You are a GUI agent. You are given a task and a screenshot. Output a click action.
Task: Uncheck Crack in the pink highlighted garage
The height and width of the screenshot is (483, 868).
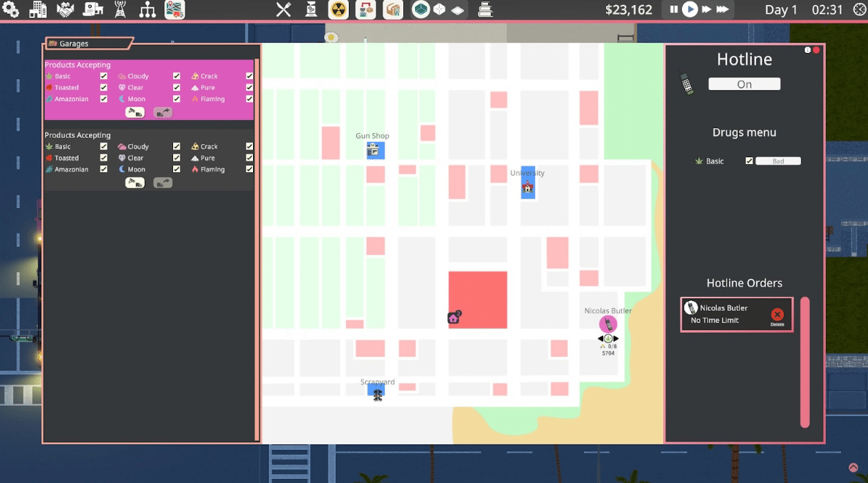250,76
